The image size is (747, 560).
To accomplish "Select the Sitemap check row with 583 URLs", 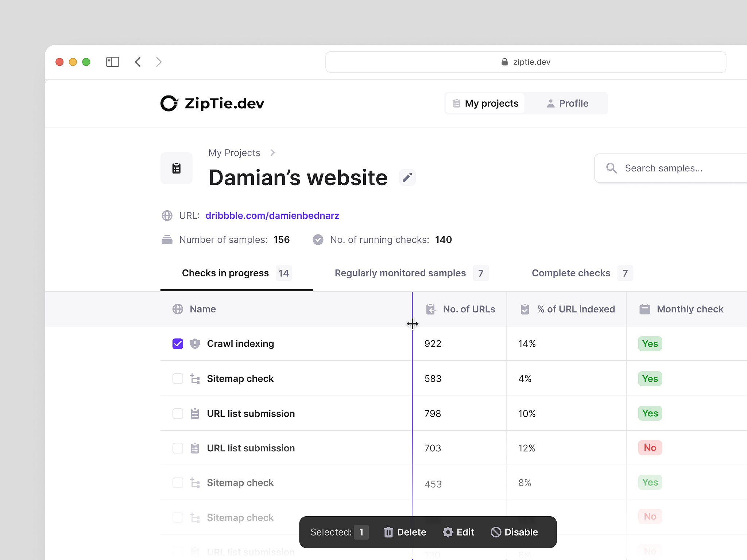I will tap(177, 378).
